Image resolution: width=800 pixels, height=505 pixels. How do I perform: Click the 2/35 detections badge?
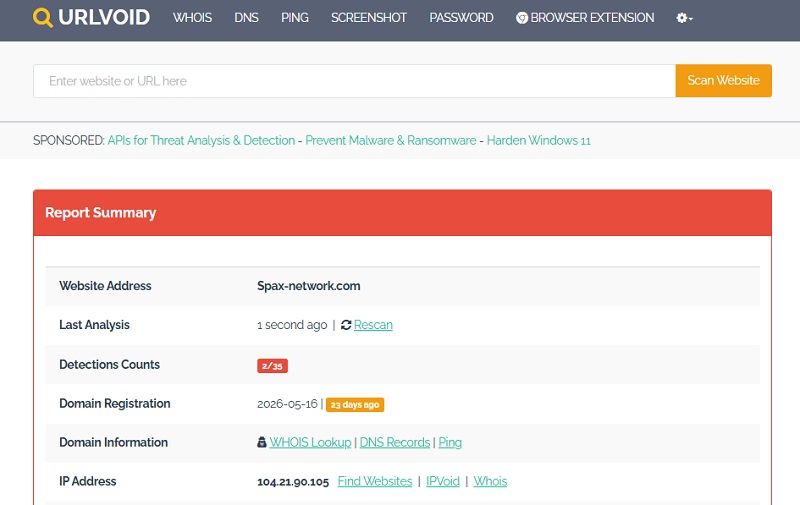coord(272,366)
